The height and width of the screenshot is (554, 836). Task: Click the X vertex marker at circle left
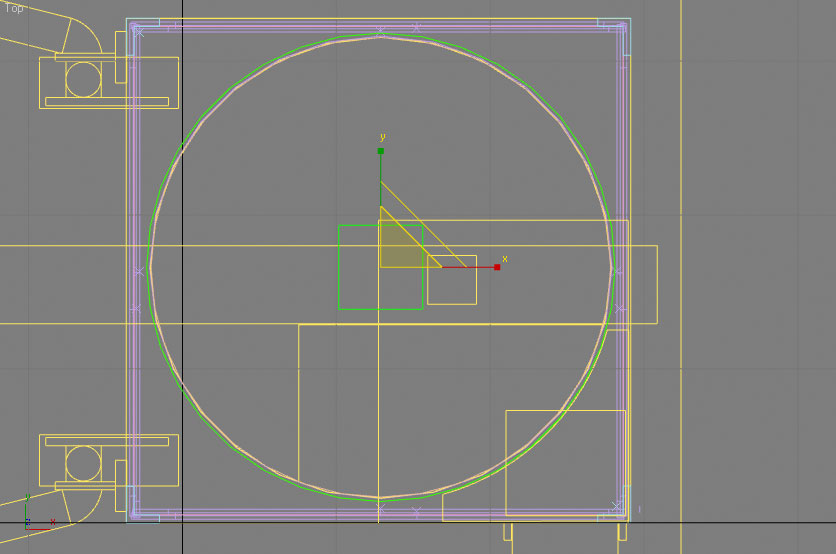[x=138, y=269]
